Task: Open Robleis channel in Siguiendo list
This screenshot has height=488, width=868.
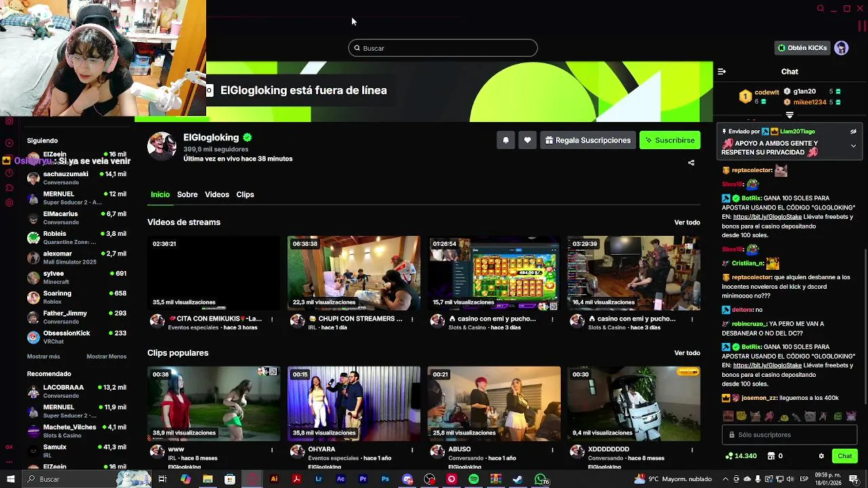Action: click(x=77, y=238)
